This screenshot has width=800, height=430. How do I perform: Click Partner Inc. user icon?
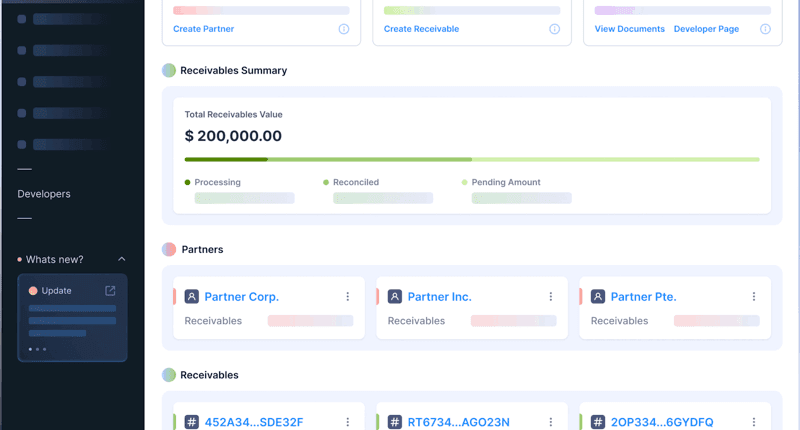pyautogui.click(x=395, y=297)
